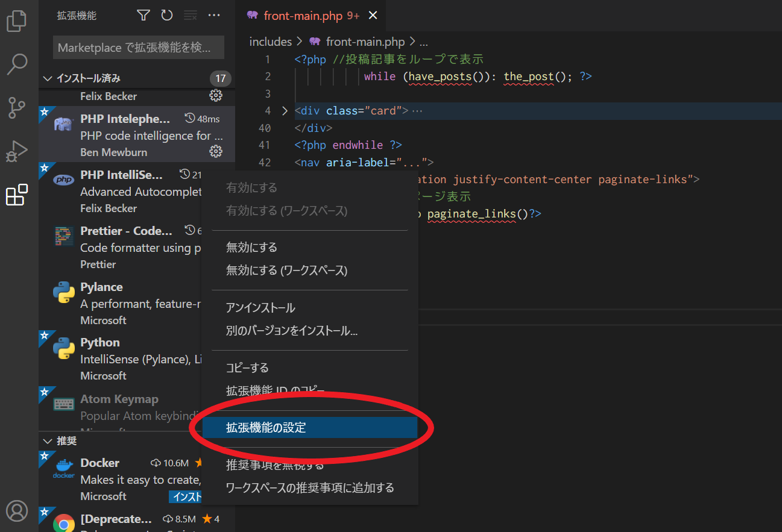Screen dimensions: 782x532
Task: Choose コピーする in context menu
Action: (x=310, y=368)
